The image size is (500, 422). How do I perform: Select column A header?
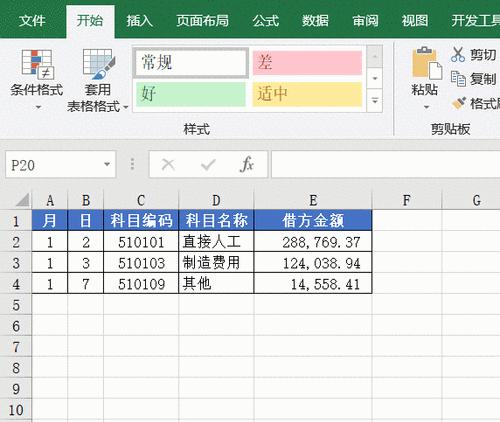click(50, 200)
